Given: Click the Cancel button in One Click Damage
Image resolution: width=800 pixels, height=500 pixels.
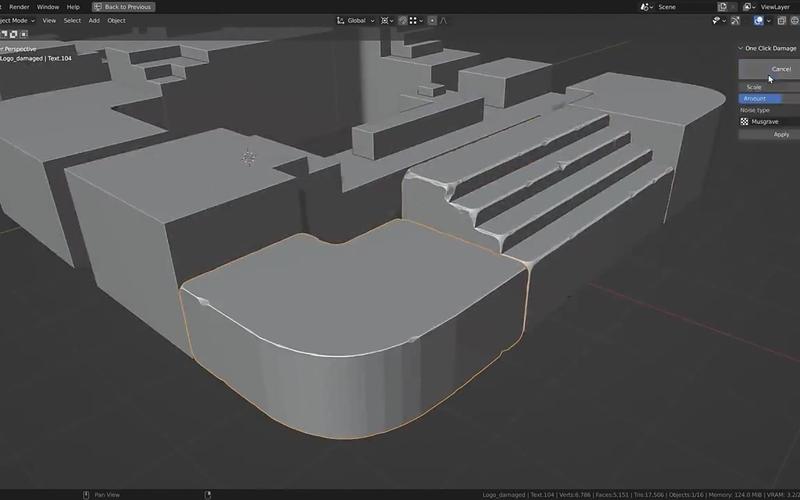Looking at the screenshot, I should (x=769, y=69).
